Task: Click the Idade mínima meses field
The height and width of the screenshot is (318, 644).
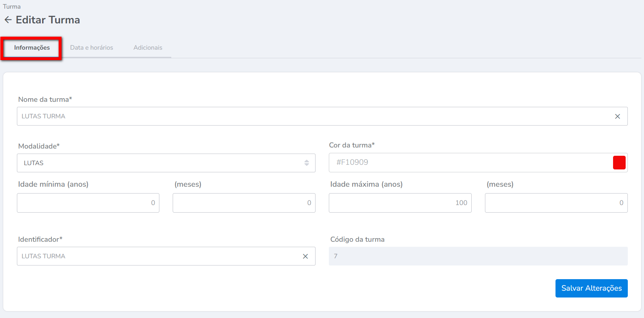Action: pos(244,203)
